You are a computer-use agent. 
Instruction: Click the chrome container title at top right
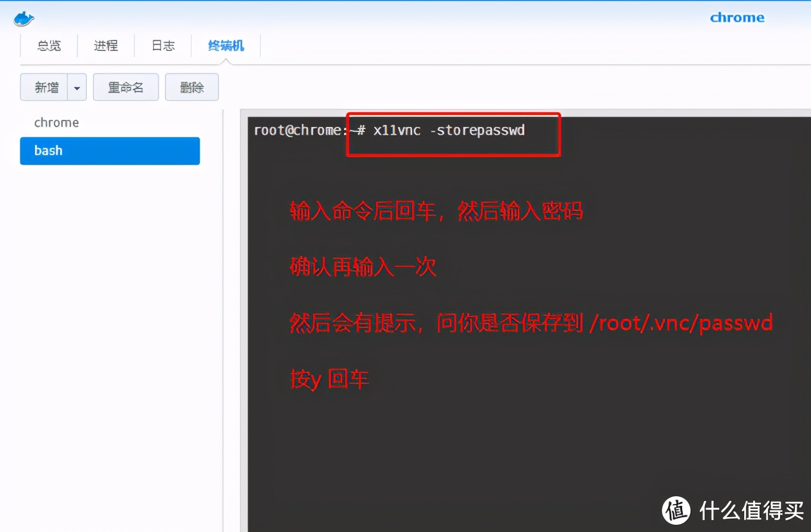tap(737, 17)
